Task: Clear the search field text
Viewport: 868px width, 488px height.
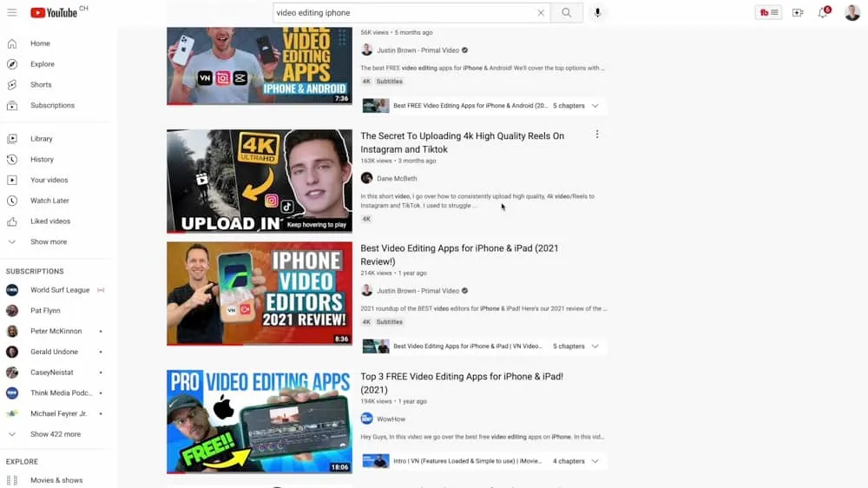Action: point(541,13)
